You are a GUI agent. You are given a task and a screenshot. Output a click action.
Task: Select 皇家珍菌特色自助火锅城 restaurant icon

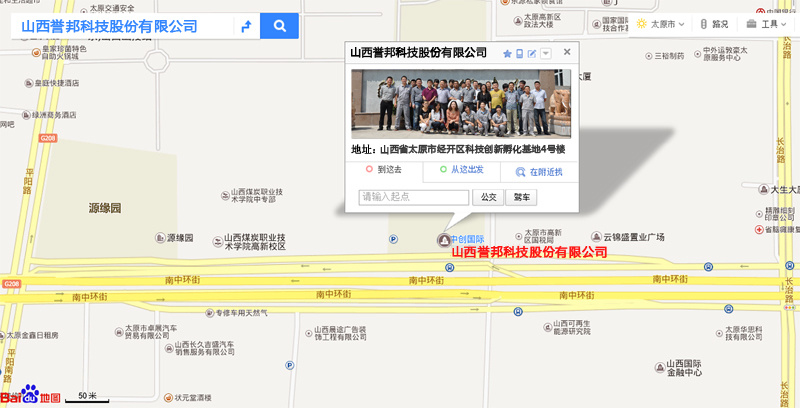36,53
